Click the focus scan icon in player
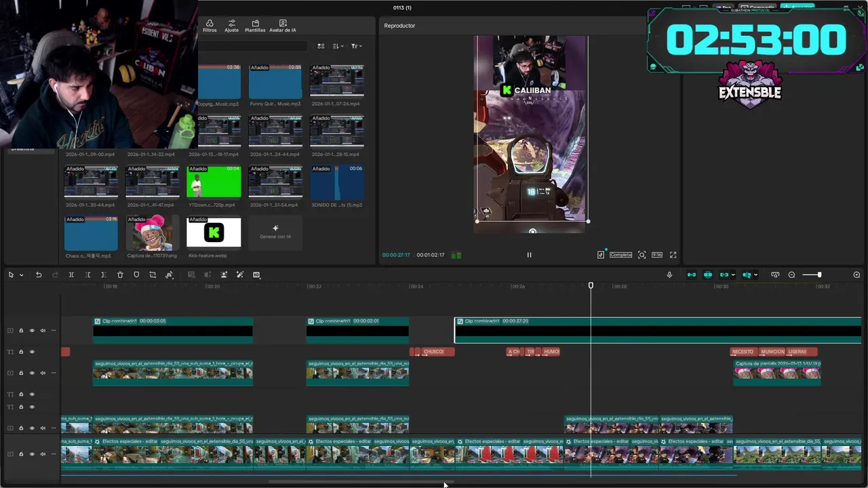 [642, 255]
